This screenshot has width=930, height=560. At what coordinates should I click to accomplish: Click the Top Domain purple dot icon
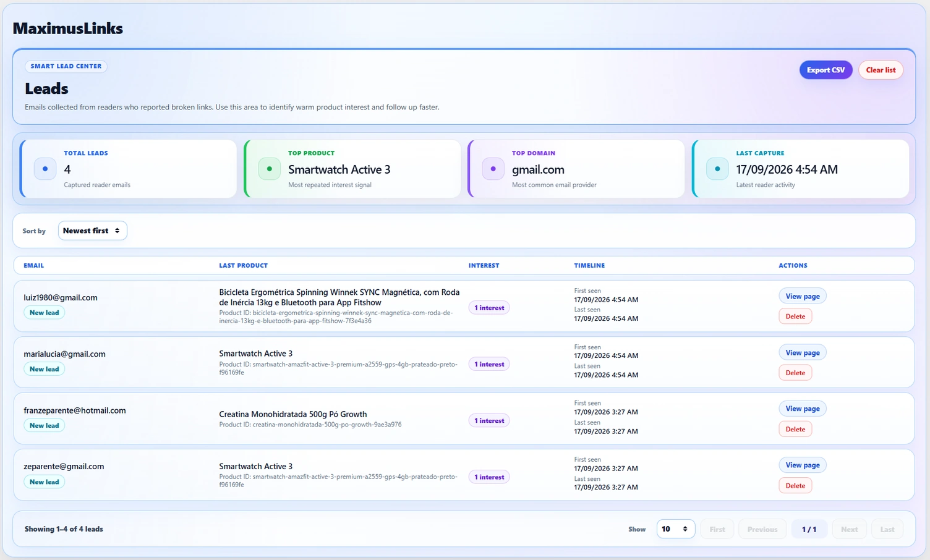coord(493,169)
